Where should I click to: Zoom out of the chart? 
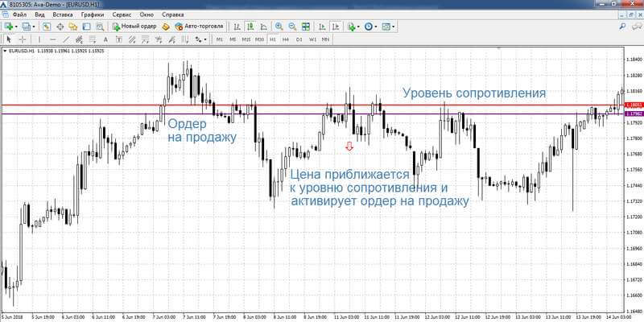click(x=292, y=27)
